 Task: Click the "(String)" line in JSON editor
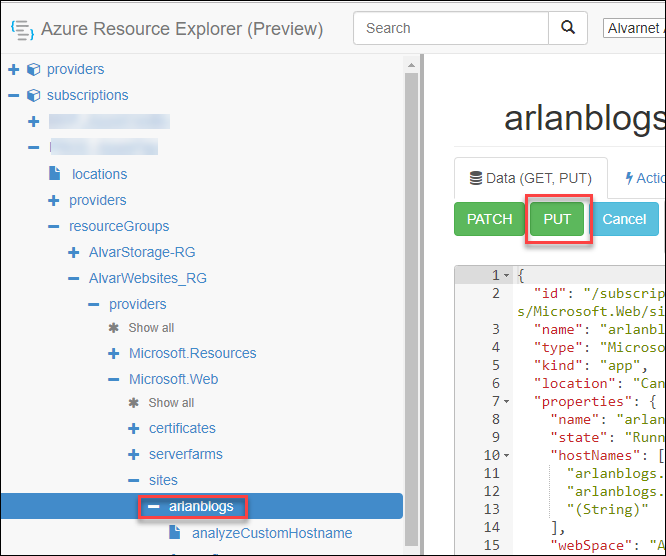click(607, 509)
